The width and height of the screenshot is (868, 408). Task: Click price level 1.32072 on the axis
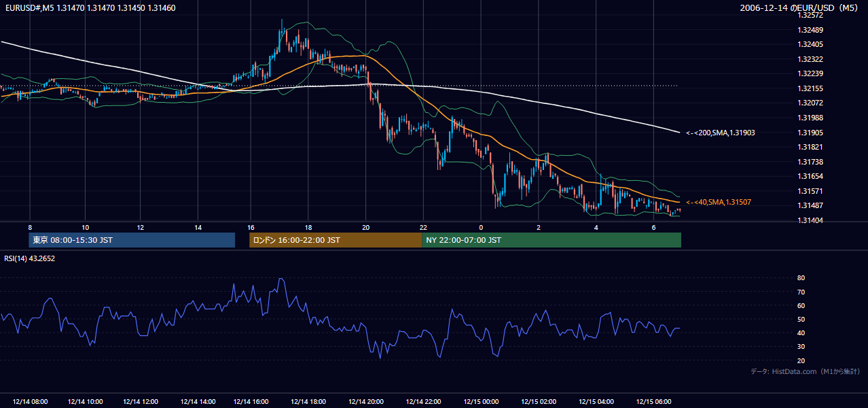pos(810,103)
